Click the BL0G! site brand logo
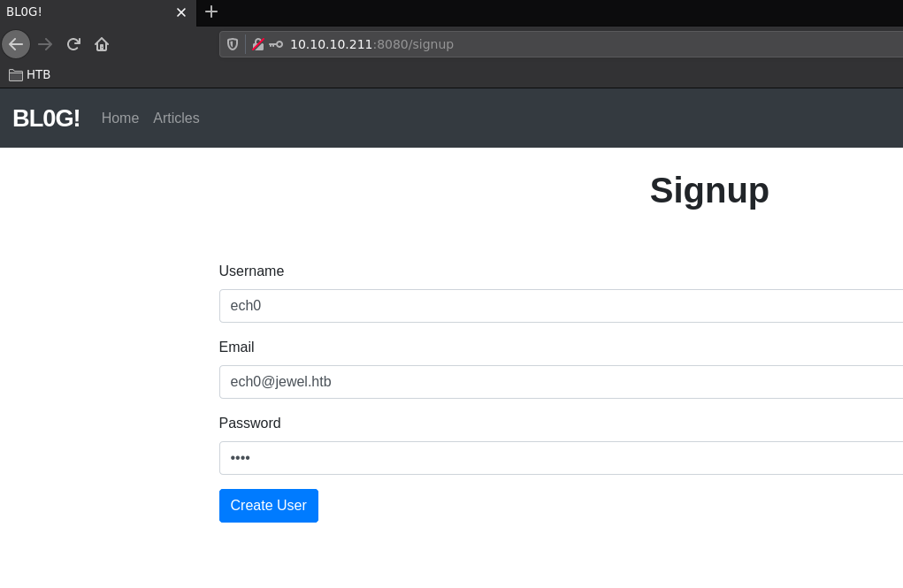Image resolution: width=903 pixels, height=588 pixels. pos(46,118)
